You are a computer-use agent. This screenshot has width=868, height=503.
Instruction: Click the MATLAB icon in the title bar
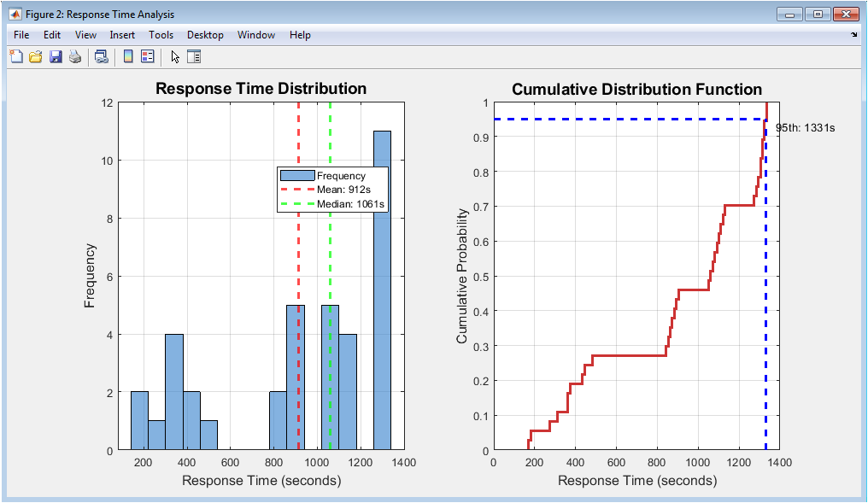15,14
